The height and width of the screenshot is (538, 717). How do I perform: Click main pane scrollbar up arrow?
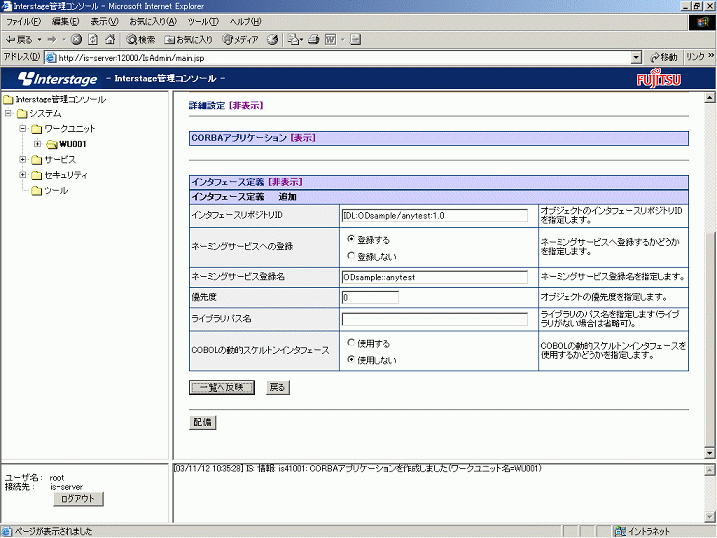[x=709, y=97]
